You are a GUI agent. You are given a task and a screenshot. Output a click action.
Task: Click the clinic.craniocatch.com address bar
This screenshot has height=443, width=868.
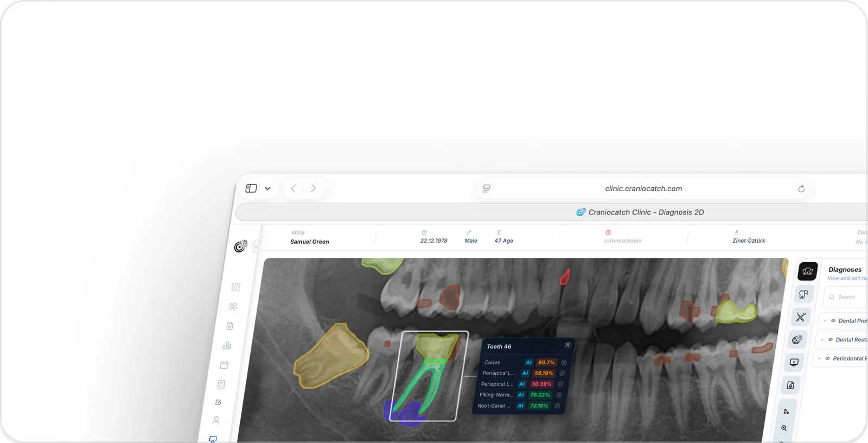coord(643,188)
